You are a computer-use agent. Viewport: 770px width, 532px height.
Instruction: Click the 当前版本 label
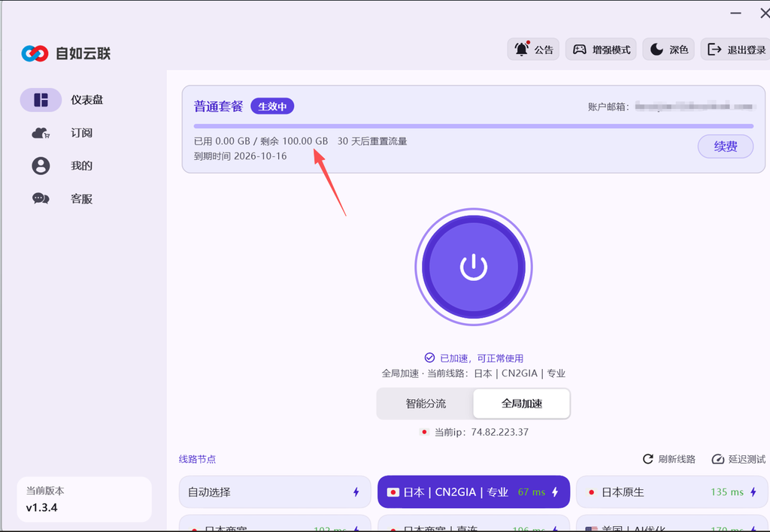click(x=44, y=490)
